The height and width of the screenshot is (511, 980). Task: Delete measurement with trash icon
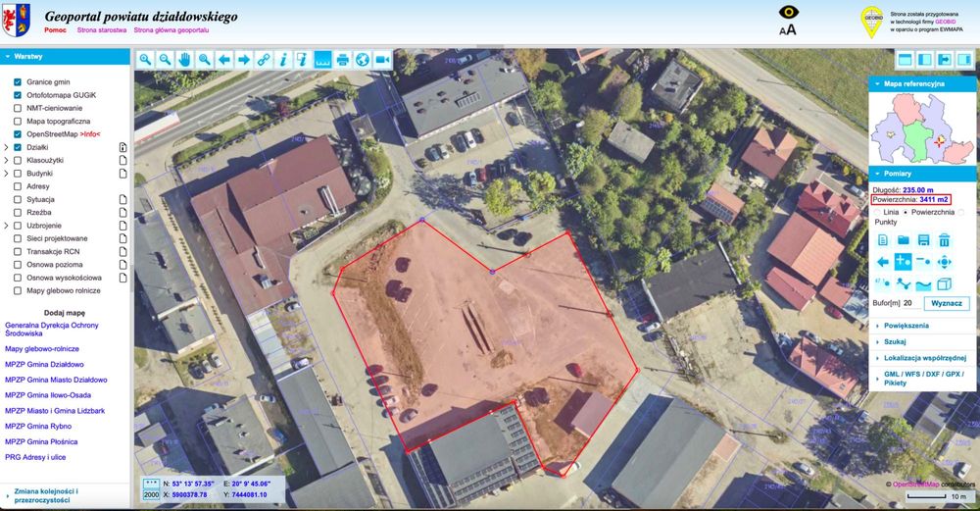[x=945, y=239]
